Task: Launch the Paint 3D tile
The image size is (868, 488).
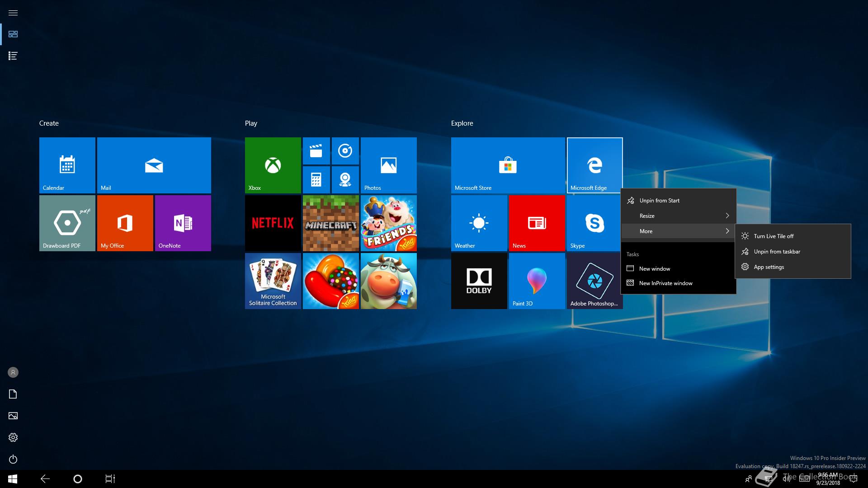Action: click(x=537, y=281)
